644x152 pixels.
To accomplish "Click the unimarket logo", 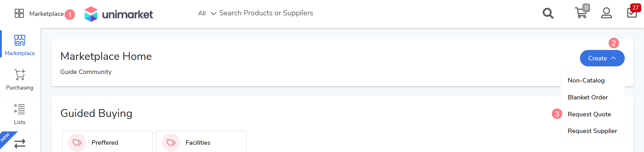I will pos(119,14).
